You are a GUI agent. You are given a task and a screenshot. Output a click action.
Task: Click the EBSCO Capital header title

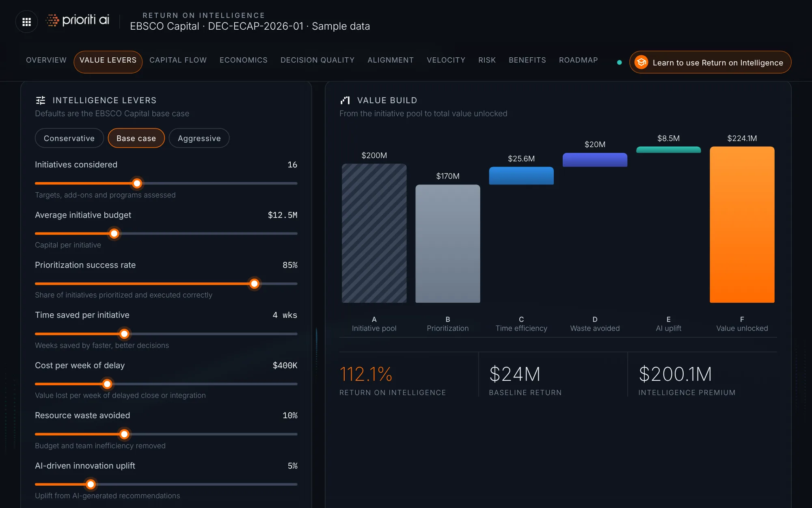click(250, 26)
